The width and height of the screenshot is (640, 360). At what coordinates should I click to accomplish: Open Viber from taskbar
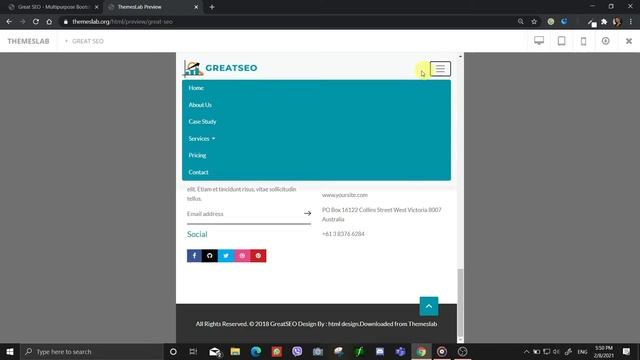pyautogui.click(x=297, y=351)
